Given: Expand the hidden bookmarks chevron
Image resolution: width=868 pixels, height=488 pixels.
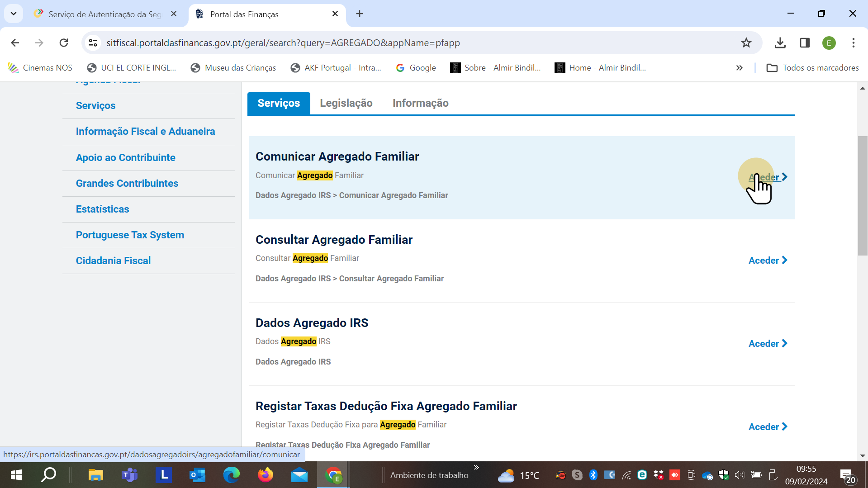Looking at the screenshot, I should pos(739,68).
